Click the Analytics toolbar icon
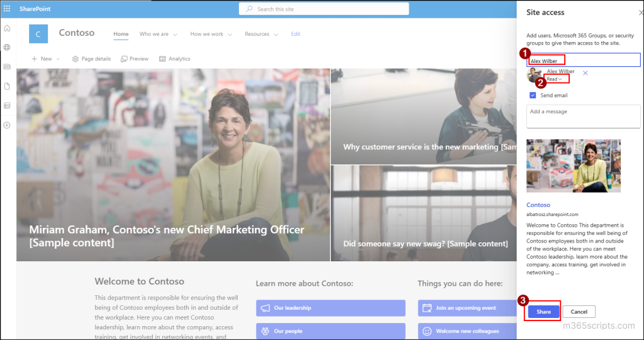The width and height of the screenshot is (644, 340). click(162, 59)
